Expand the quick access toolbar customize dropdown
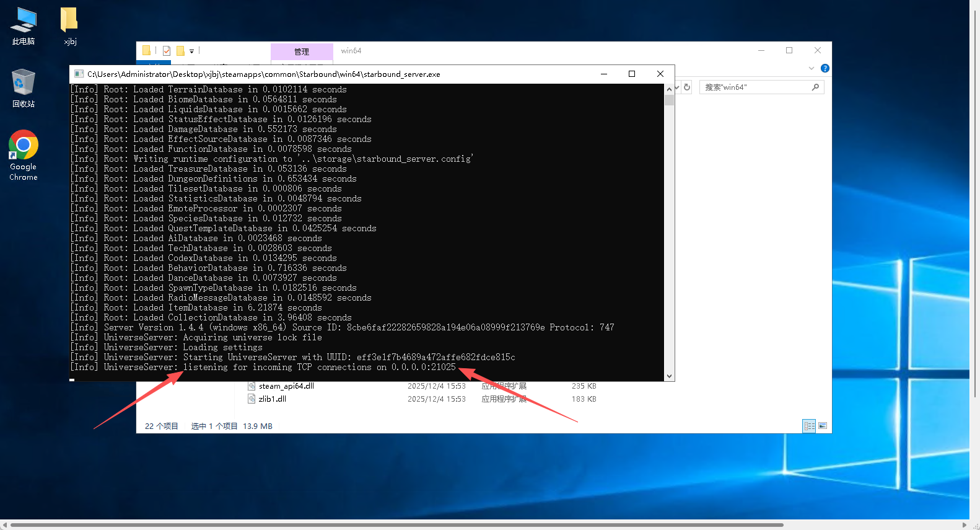The height and width of the screenshot is (530, 980). pos(191,51)
